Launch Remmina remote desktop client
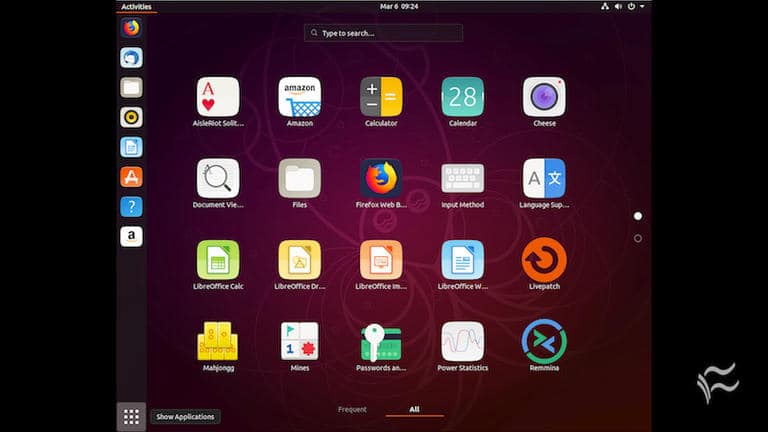The width and height of the screenshot is (768, 432). click(x=544, y=341)
